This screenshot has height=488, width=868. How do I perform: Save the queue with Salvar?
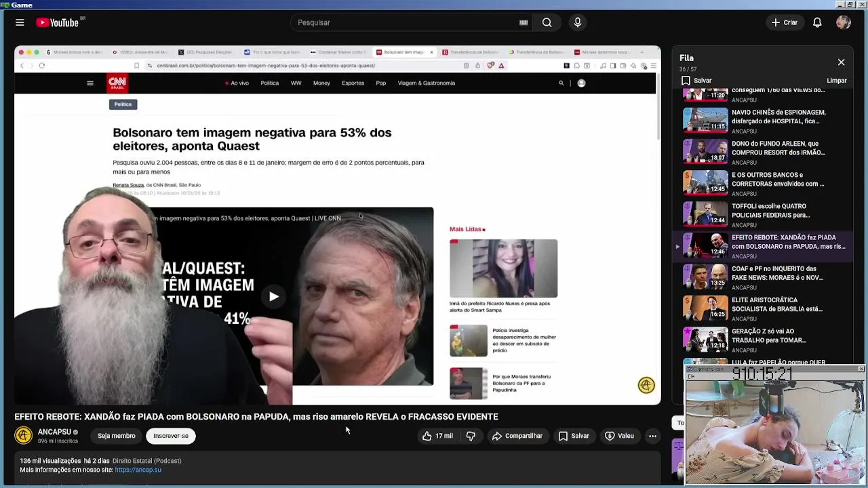tap(696, 81)
